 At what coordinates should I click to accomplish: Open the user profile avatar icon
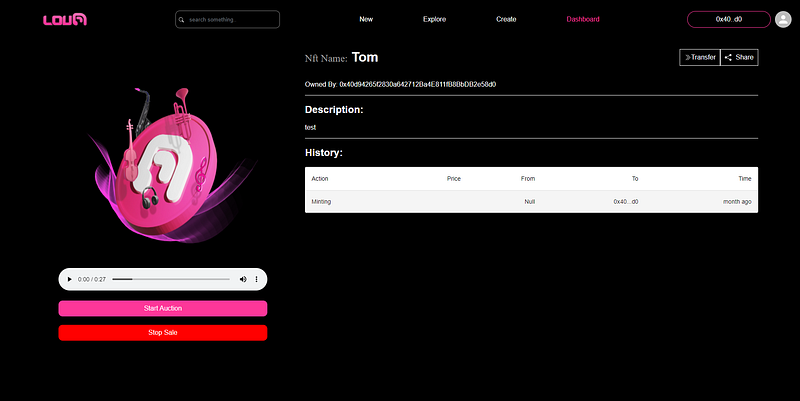(783, 19)
